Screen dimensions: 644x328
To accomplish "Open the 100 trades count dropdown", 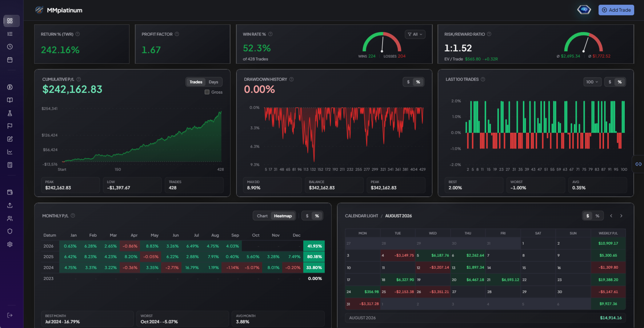I will 592,82.
